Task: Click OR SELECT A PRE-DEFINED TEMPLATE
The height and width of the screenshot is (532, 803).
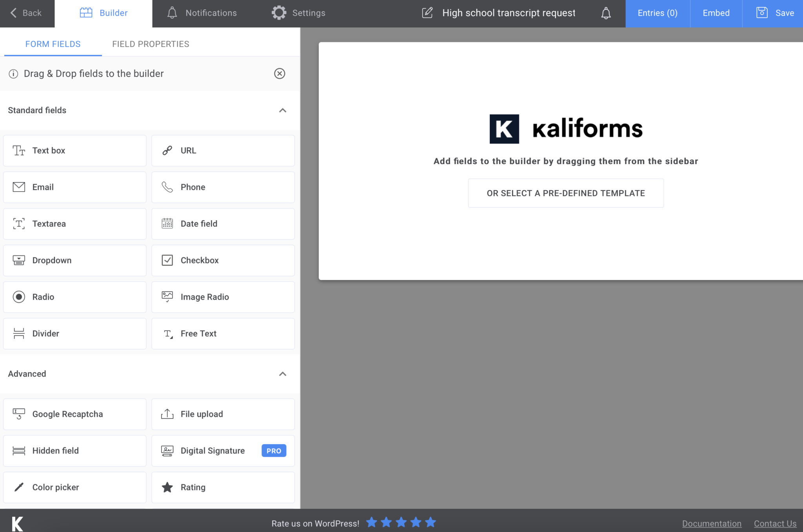Action: [565, 193]
